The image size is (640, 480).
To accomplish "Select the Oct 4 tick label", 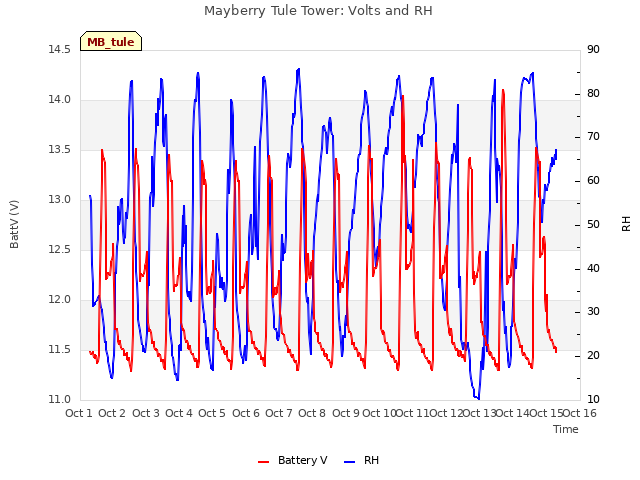I will click(179, 413).
